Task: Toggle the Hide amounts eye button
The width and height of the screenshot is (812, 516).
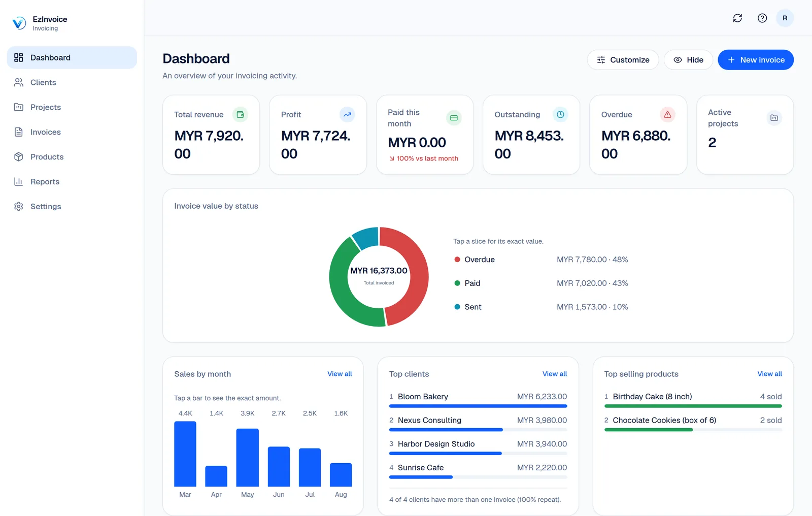Action: click(688, 60)
